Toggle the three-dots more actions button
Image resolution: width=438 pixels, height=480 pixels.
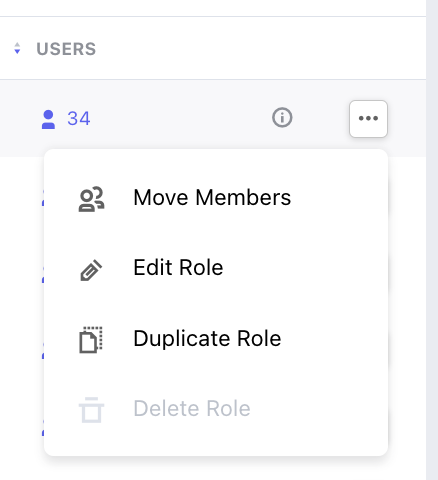click(368, 119)
